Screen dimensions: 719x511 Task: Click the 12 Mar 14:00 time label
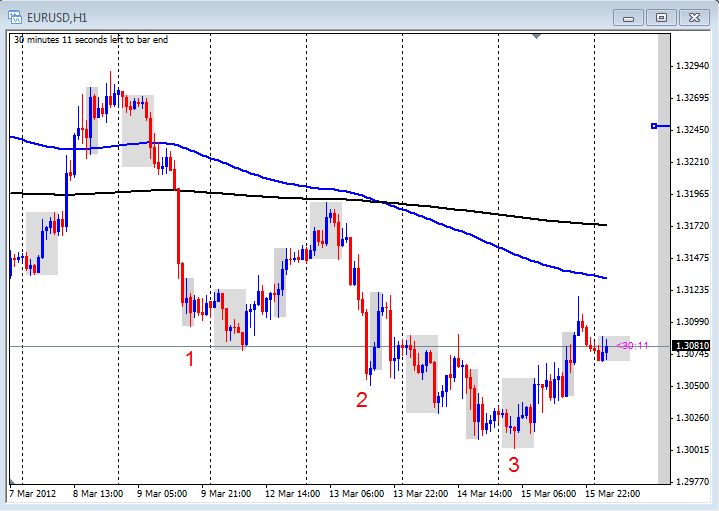pyautogui.click(x=293, y=494)
